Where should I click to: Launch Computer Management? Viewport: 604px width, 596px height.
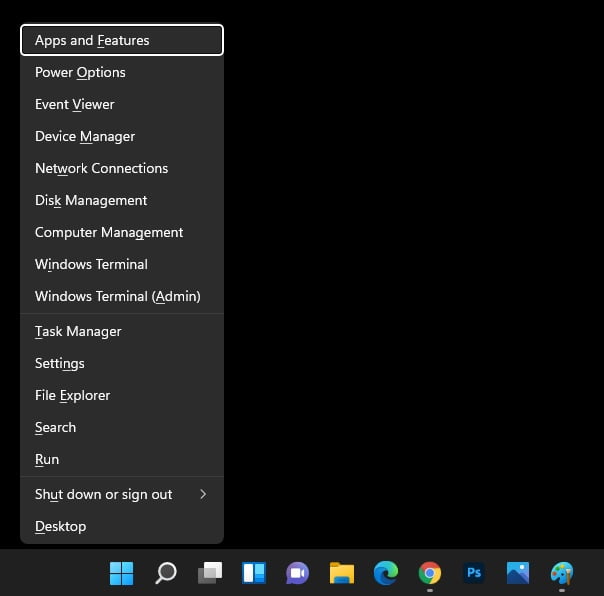point(122,232)
